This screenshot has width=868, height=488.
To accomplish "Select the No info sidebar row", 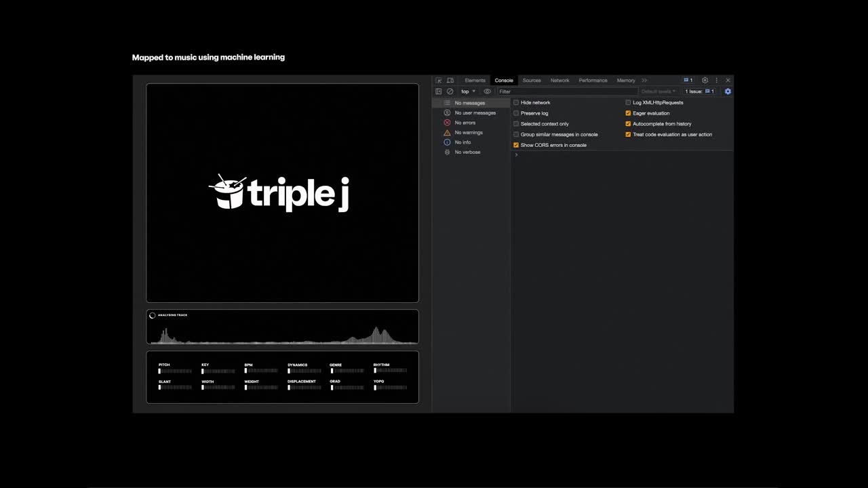I will click(471, 142).
